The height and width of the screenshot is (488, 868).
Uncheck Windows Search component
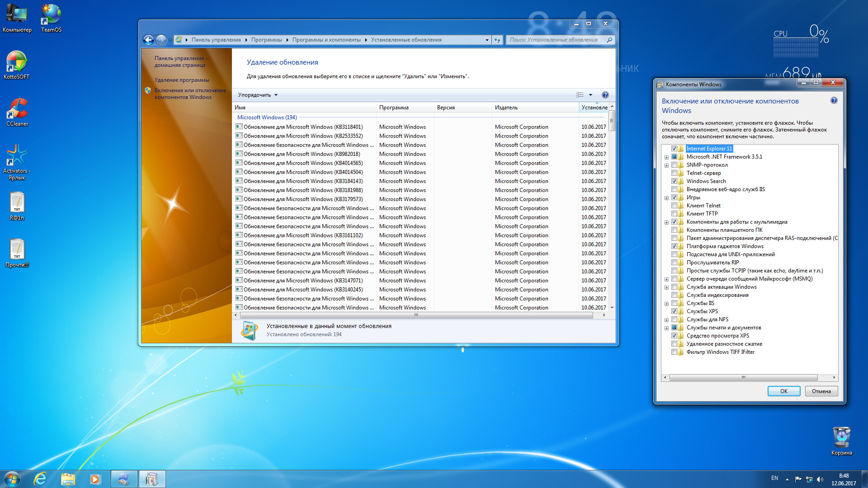point(674,181)
